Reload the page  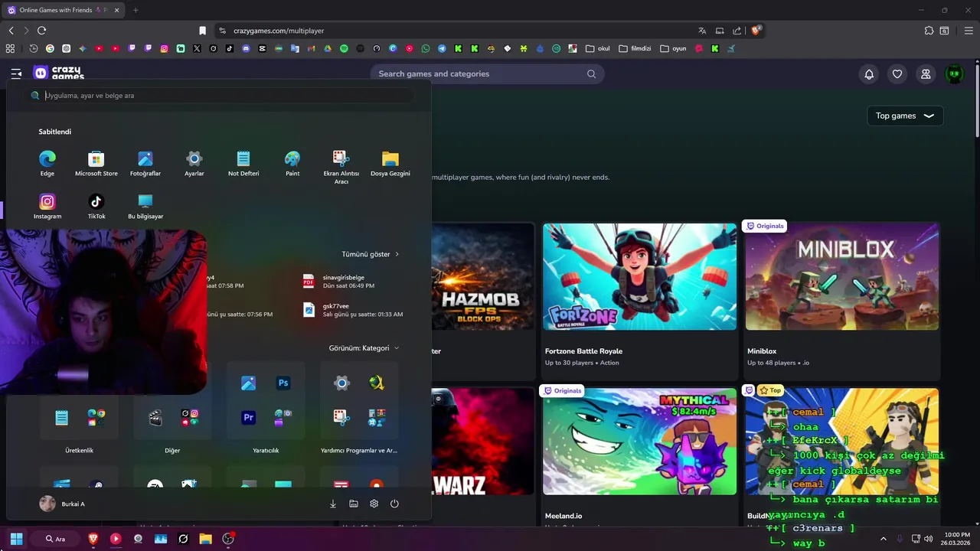coord(41,31)
